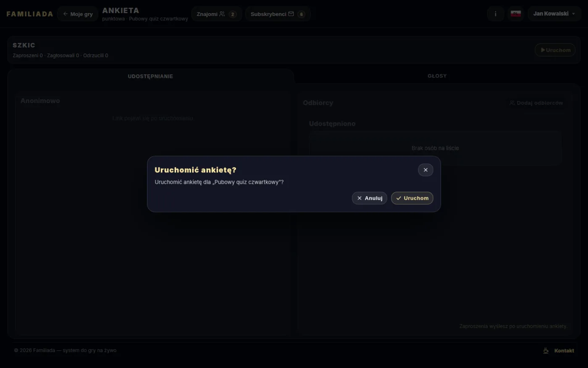The width and height of the screenshot is (588, 368).
Task: Cancel with the Anuluj button
Action: 369,198
